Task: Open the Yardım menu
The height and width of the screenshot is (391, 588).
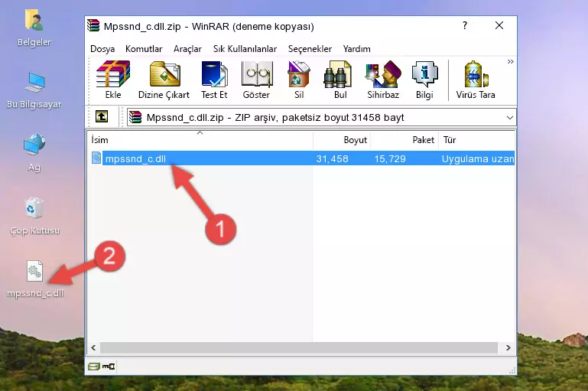Action: point(356,49)
